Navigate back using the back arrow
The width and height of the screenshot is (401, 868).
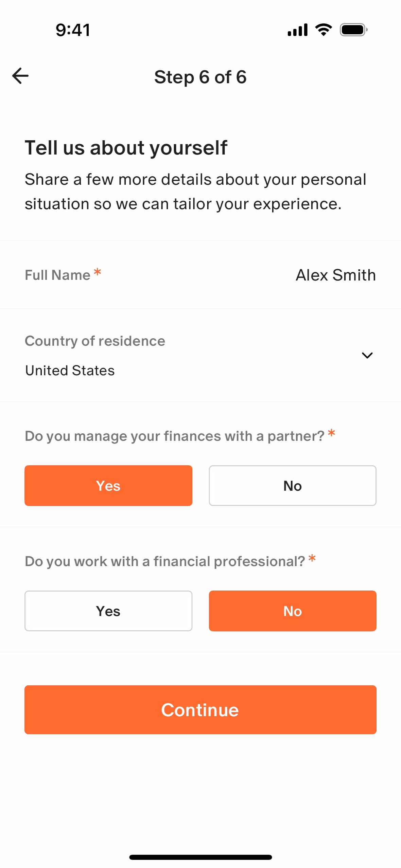(x=20, y=76)
